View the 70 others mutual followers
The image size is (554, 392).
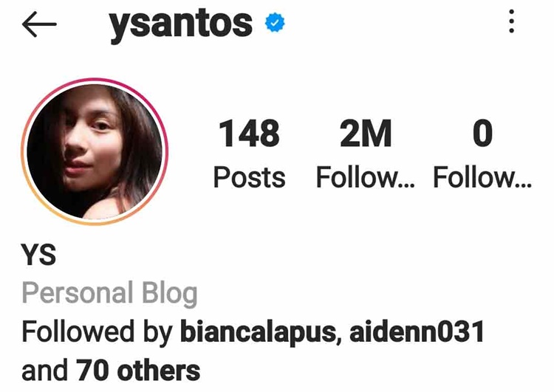[x=138, y=370]
